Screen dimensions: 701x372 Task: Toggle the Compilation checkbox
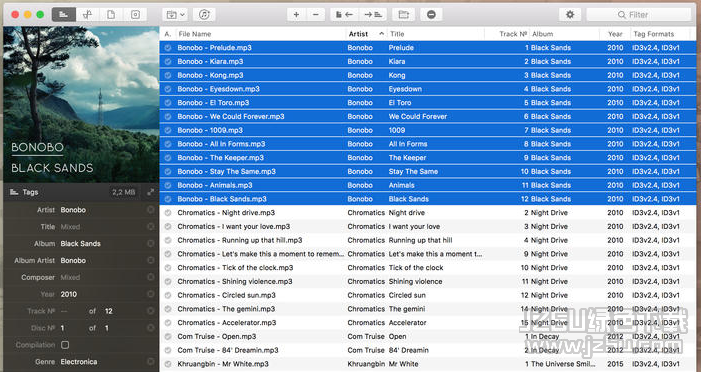65,345
